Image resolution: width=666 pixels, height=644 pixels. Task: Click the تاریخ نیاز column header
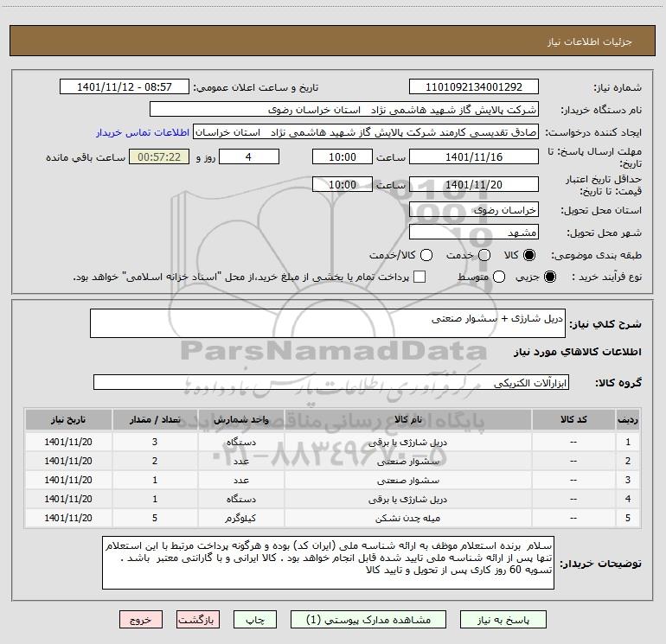[x=68, y=419]
